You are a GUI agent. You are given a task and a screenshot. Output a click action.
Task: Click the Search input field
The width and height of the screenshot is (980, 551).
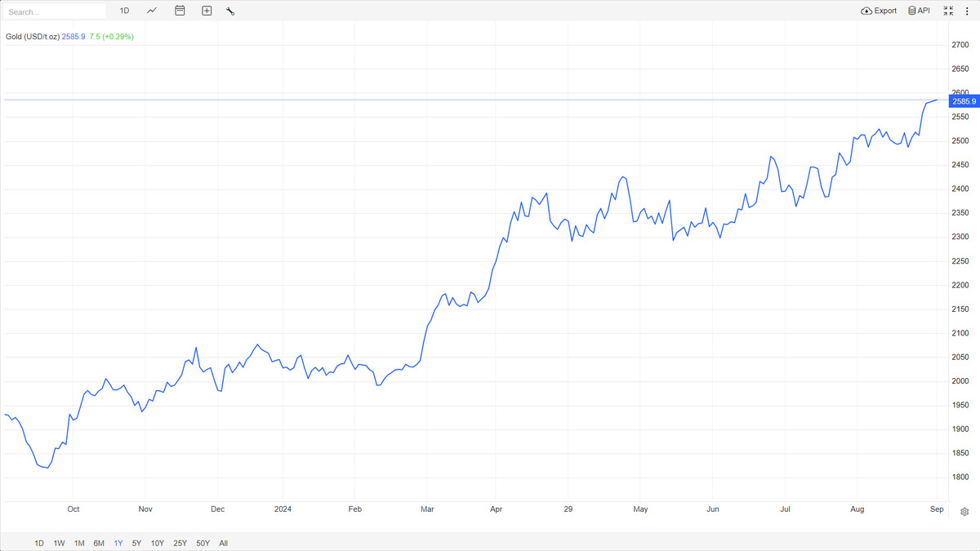click(56, 11)
